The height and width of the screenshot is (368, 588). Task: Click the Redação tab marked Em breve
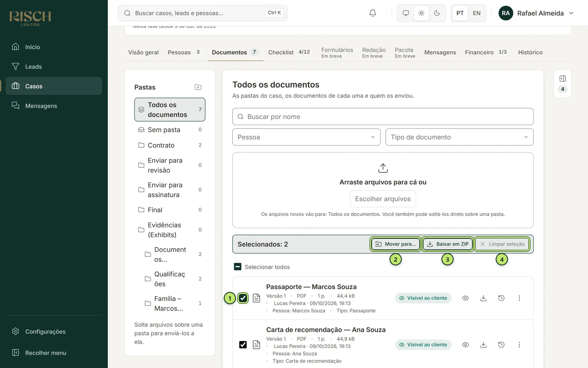tap(374, 52)
